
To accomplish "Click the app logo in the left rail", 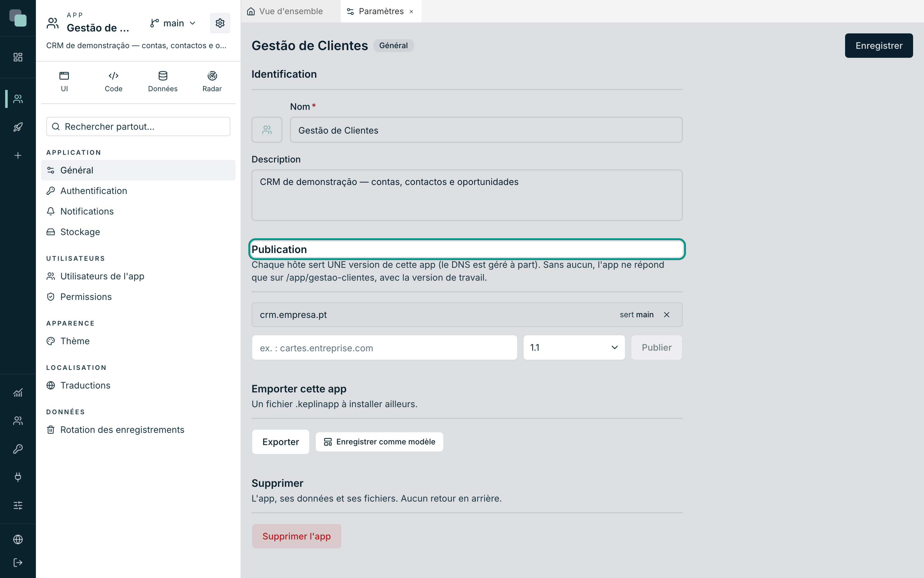I will 18,18.
